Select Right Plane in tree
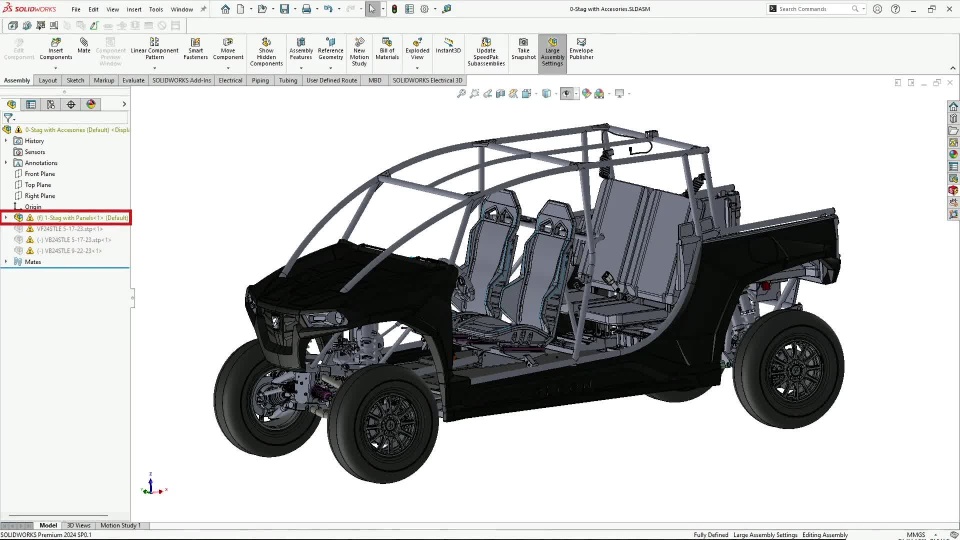 pos(40,196)
